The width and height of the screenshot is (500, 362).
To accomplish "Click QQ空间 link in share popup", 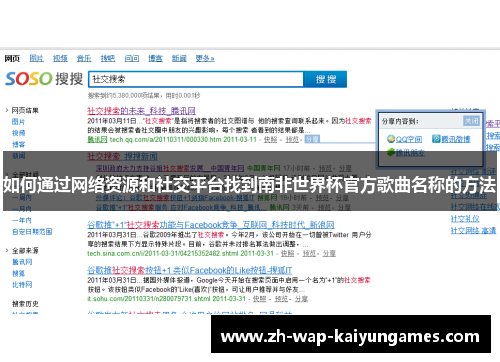I will tap(409, 139).
